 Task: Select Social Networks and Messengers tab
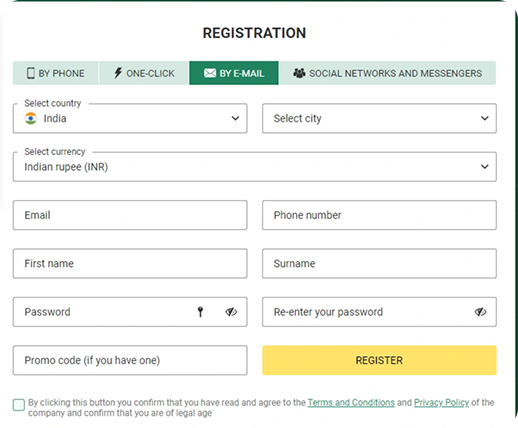point(388,73)
